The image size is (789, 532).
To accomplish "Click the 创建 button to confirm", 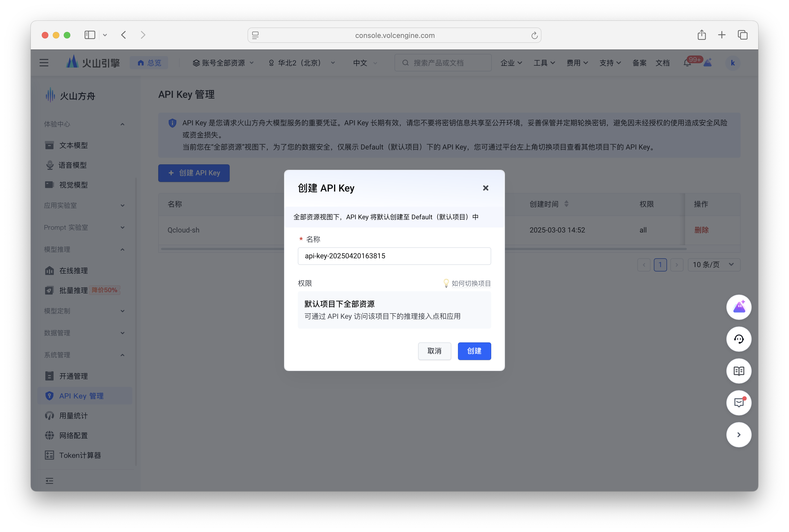I will point(474,351).
